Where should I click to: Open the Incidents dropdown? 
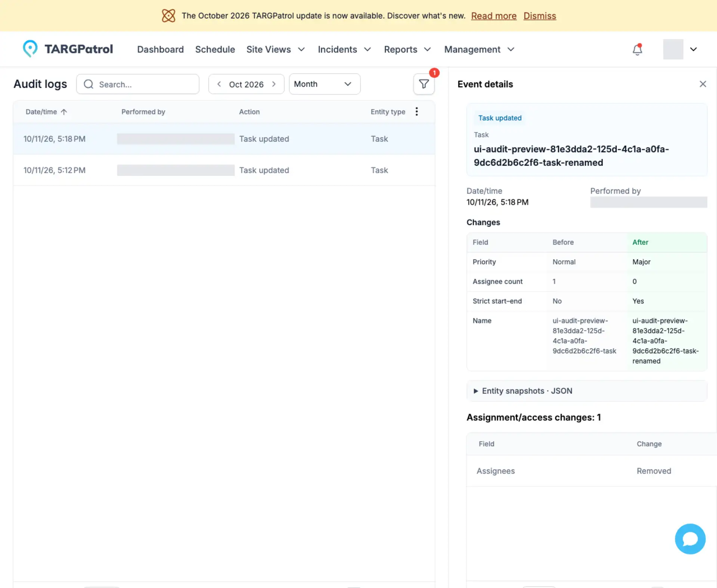coord(344,49)
